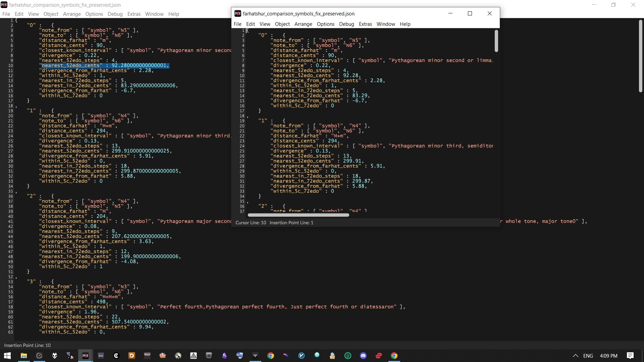
Task: Open Obsidian from the taskbar
Action: 224,356
